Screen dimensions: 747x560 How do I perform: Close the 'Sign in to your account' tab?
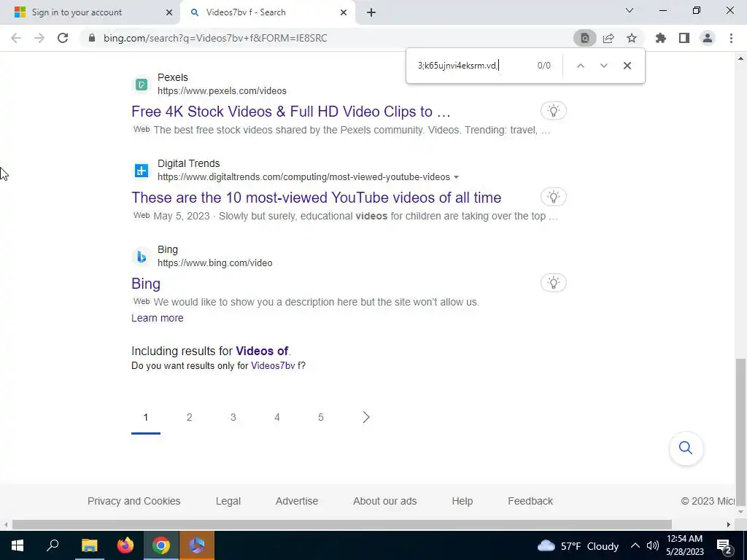pos(169,12)
